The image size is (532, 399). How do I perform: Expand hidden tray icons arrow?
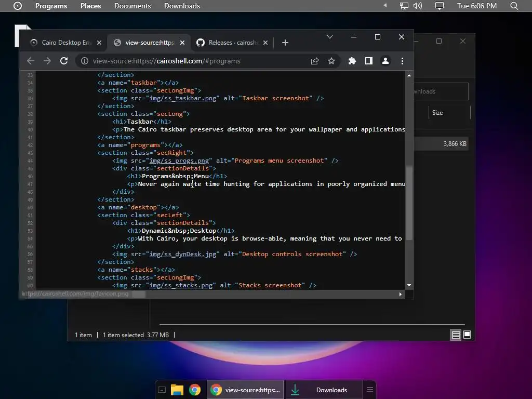(x=385, y=5)
